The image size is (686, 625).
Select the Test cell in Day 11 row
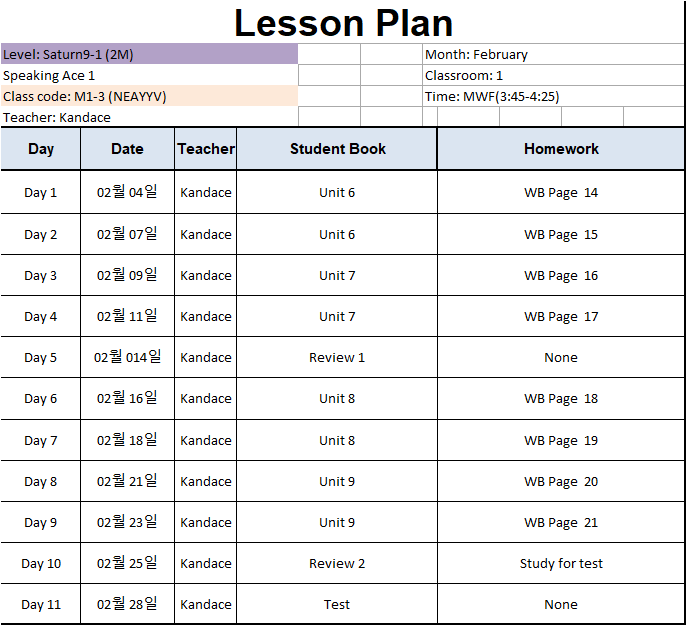tap(337, 604)
